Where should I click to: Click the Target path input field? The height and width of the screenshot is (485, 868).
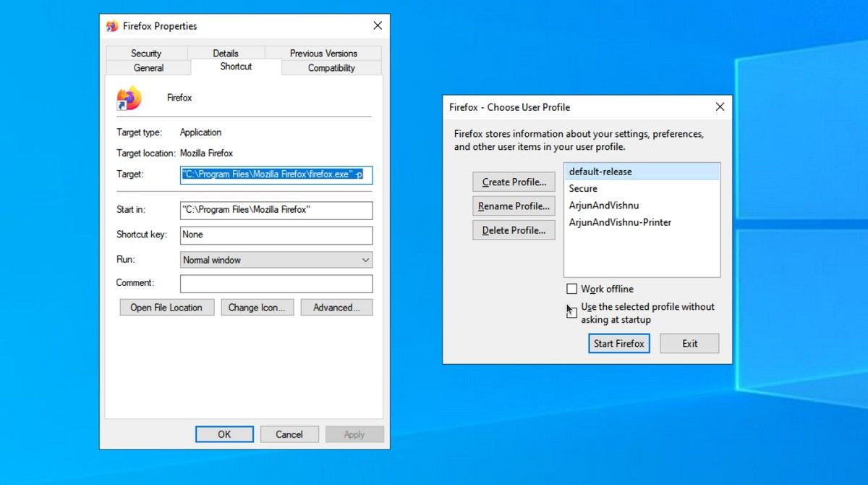tap(276, 174)
